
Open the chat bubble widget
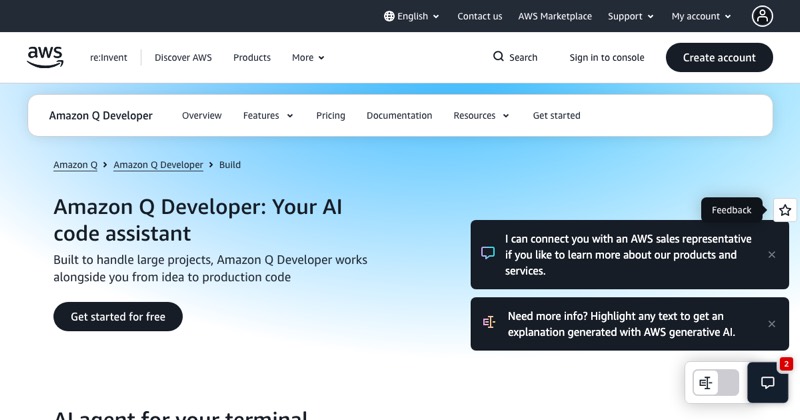[767, 383]
